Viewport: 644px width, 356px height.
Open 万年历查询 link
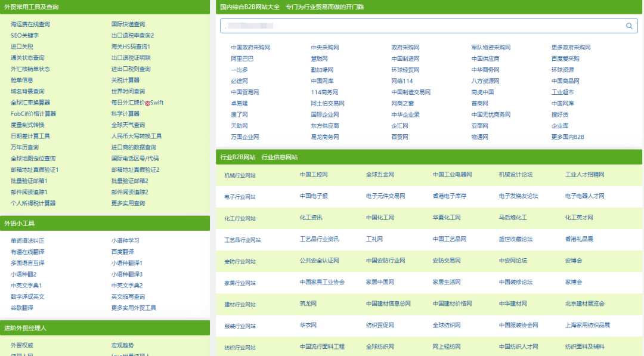pyautogui.click(x=24, y=147)
